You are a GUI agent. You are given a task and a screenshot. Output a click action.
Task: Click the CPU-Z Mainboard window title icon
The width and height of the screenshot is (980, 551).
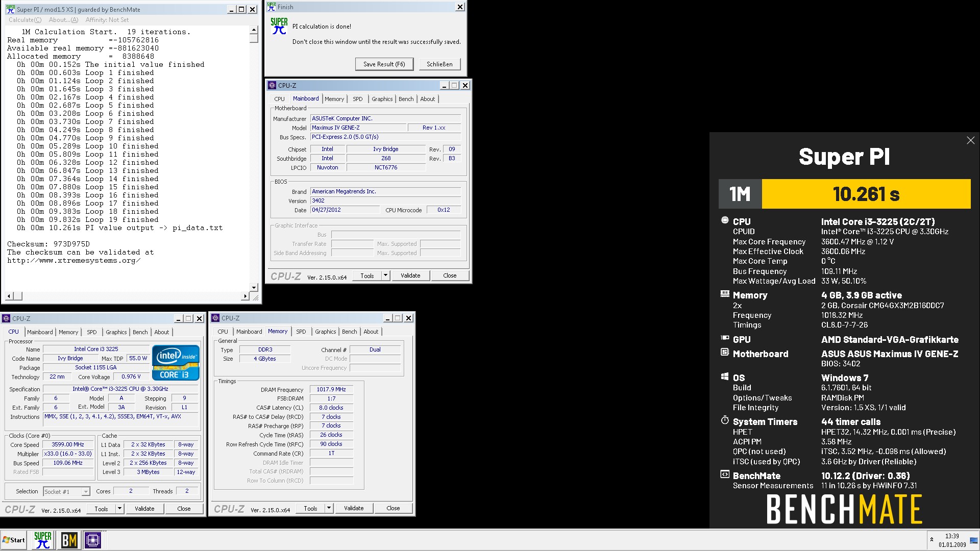pyautogui.click(x=272, y=85)
